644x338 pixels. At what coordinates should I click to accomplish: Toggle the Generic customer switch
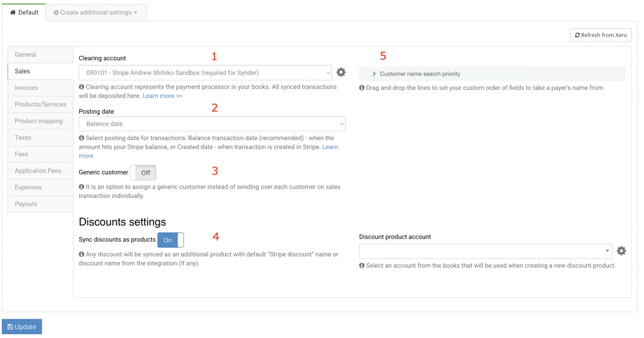point(143,173)
